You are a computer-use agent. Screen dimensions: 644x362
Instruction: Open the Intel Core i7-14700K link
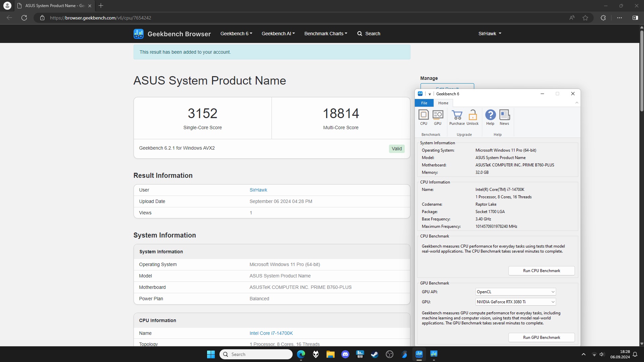pos(271,333)
